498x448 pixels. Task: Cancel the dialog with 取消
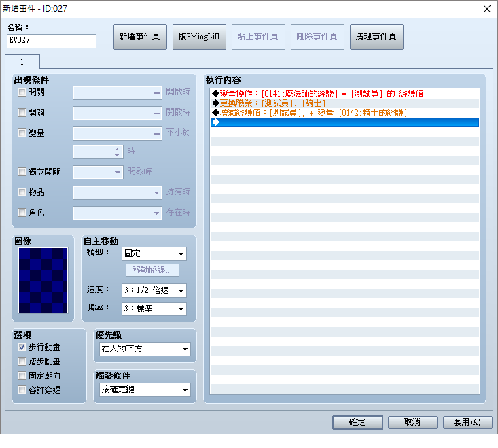(x=412, y=422)
